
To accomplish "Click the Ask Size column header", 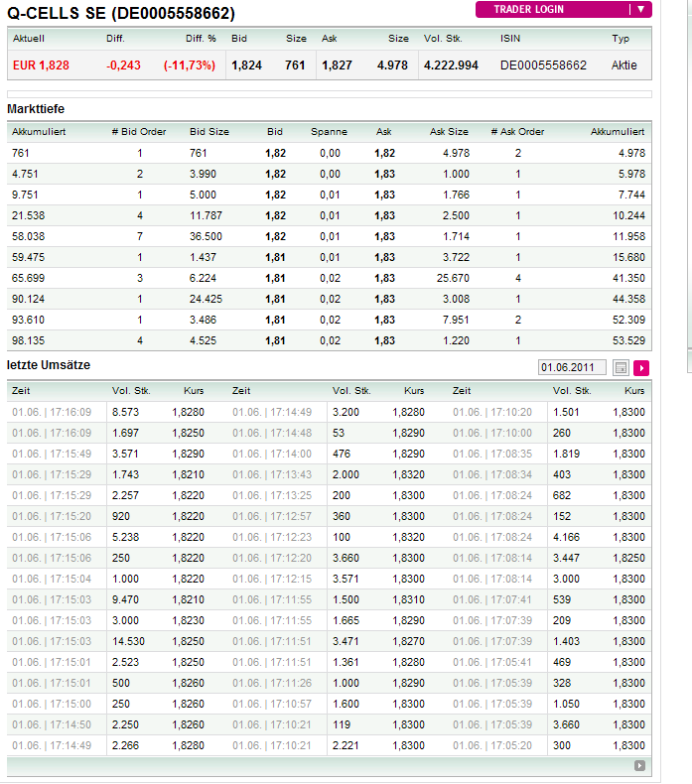I will pyautogui.click(x=449, y=132).
